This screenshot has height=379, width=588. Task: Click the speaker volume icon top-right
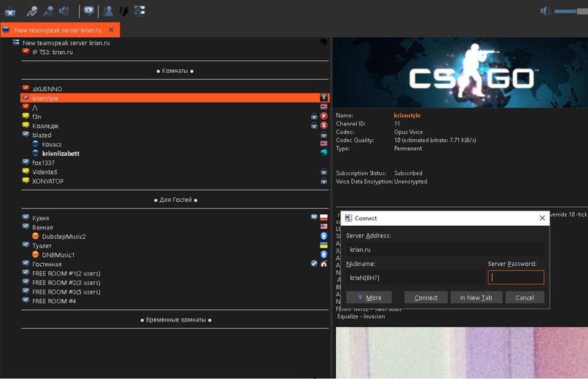coord(545,11)
